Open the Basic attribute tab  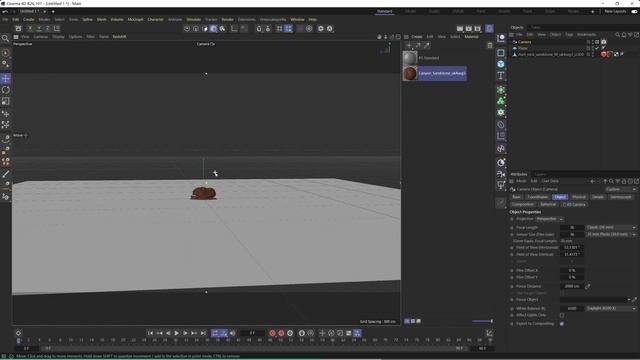516,197
